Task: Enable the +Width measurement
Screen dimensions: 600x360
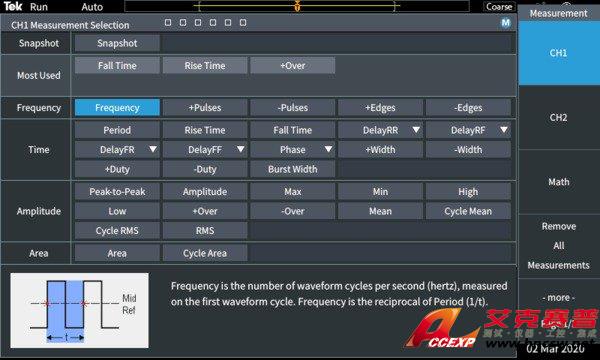Action: [380, 150]
